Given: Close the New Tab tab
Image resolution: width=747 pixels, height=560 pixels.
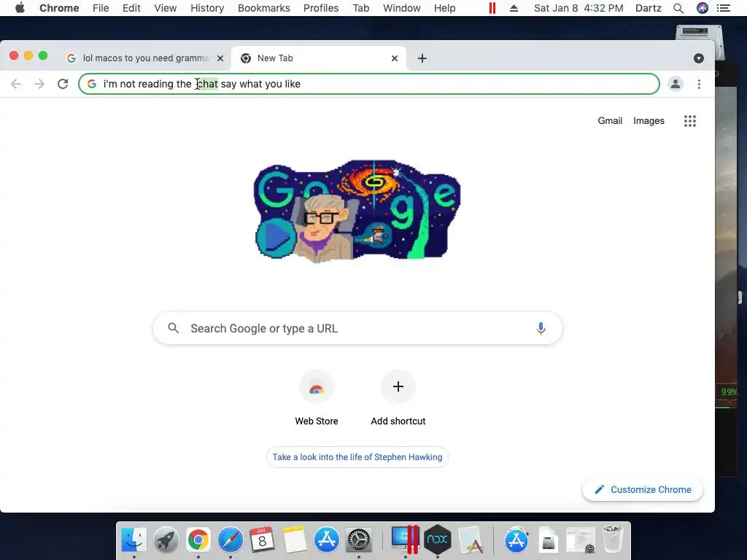Looking at the screenshot, I should pos(395,58).
